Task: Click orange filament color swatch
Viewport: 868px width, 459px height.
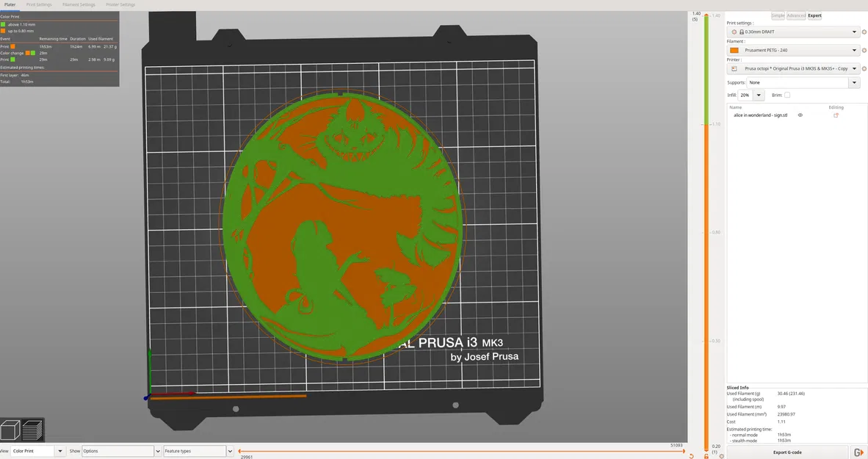Action: (734, 51)
